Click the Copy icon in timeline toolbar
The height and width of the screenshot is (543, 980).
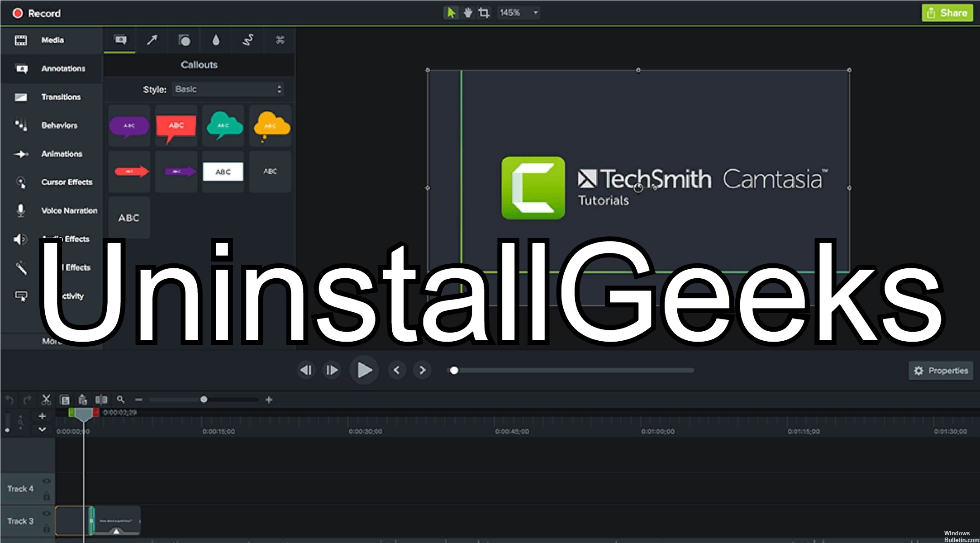[x=65, y=400]
